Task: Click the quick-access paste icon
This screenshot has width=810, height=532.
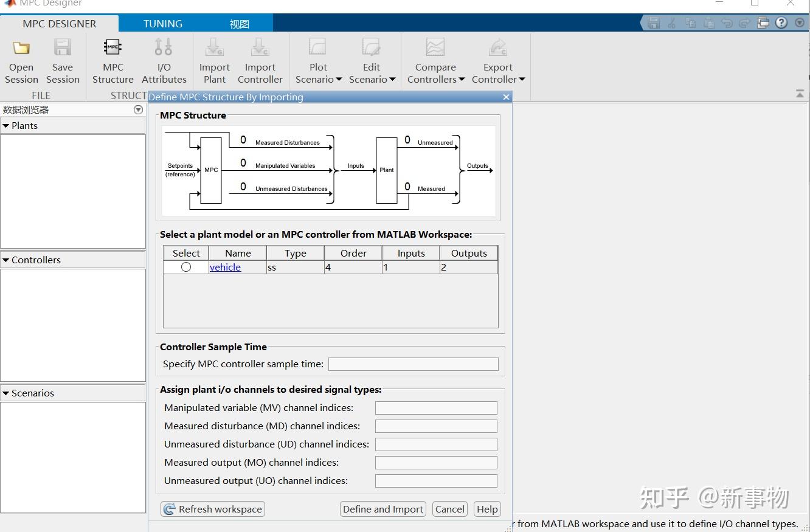Action: (x=708, y=23)
